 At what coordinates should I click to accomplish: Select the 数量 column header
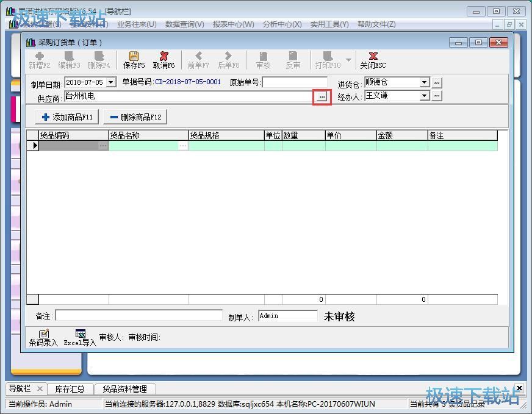coord(304,135)
